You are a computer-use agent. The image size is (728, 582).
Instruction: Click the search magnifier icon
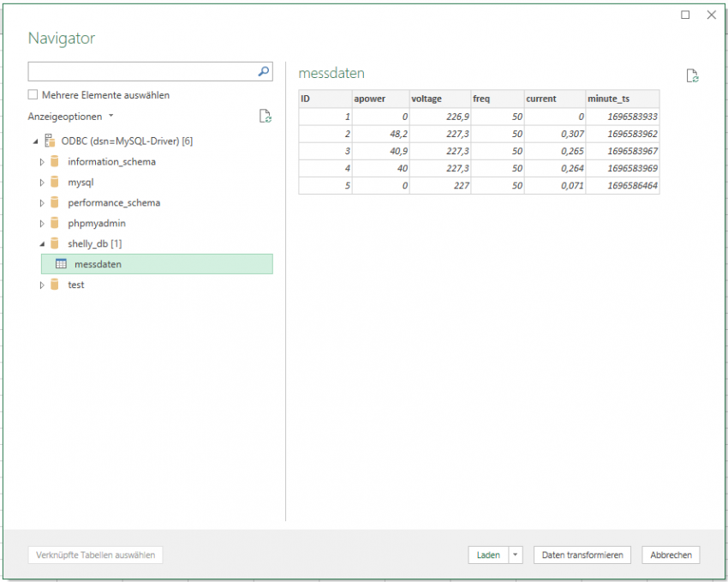pyautogui.click(x=264, y=71)
